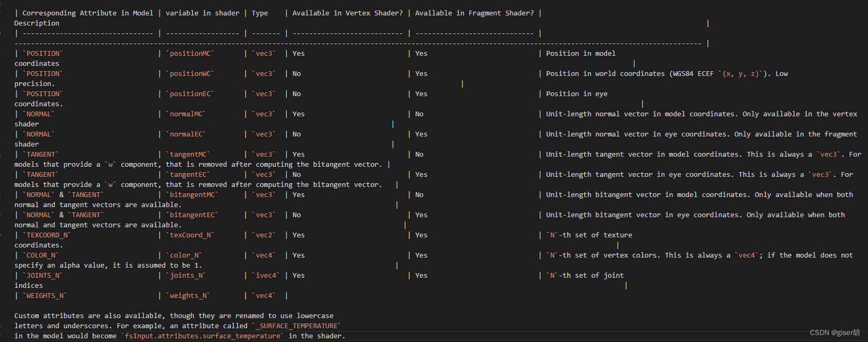Select the `normalMC` variable name
Image resolution: width=868 pixels, height=342 pixels.
pos(186,114)
